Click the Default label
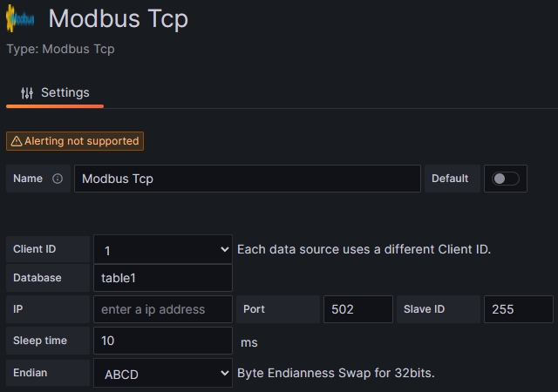 pyautogui.click(x=450, y=179)
